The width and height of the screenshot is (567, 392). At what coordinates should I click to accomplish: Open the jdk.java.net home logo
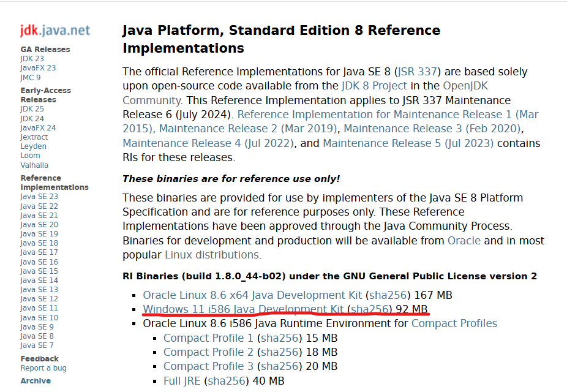click(x=55, y=31)
